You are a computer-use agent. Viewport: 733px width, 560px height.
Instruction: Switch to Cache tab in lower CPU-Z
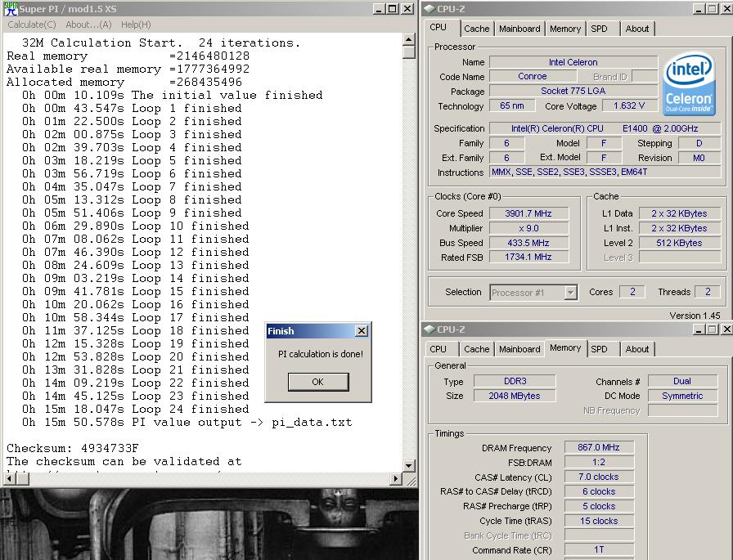[476, 349]
